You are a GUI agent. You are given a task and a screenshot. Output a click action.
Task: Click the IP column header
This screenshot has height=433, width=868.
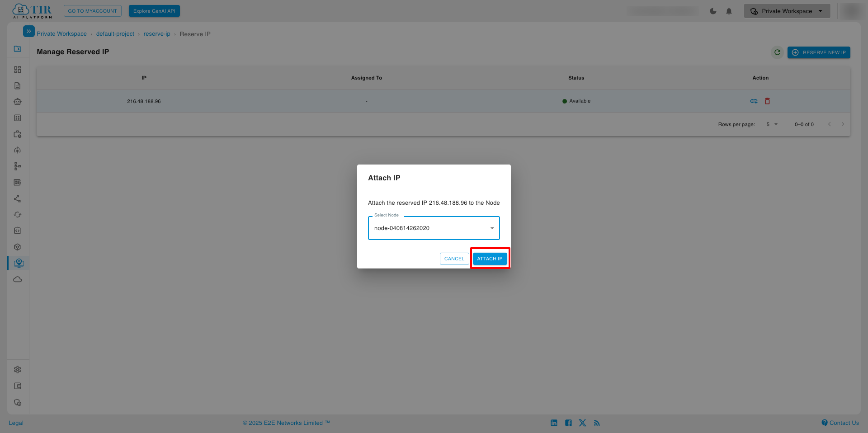(x=144, y=78)
